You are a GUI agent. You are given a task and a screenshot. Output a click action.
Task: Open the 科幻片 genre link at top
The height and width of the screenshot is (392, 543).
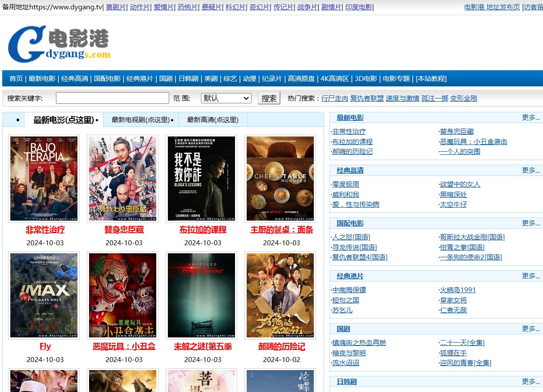235,7
